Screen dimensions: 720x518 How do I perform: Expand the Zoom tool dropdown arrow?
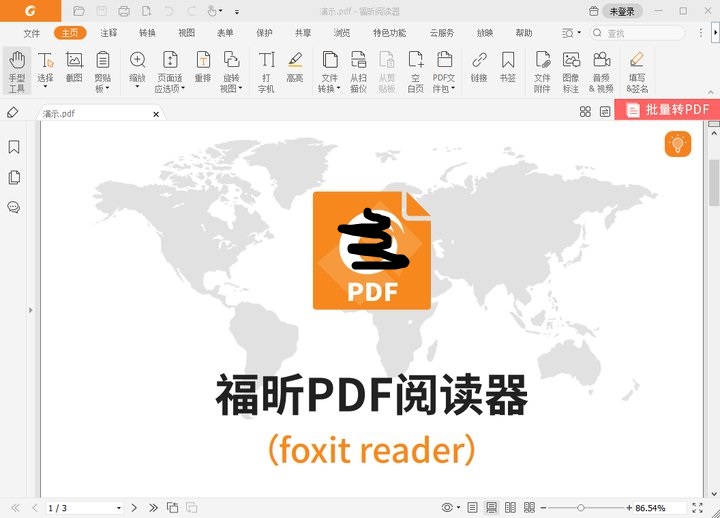coord(137,87)
